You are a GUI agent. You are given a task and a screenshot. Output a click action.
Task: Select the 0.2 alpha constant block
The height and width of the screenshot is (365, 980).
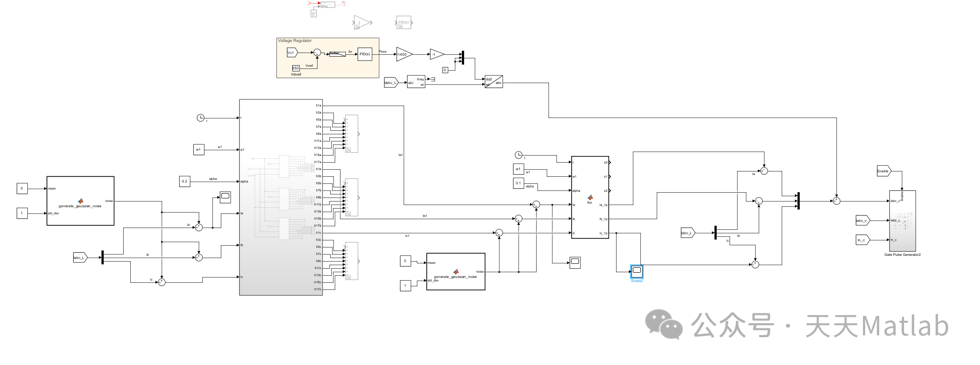(x=185, y=181)
